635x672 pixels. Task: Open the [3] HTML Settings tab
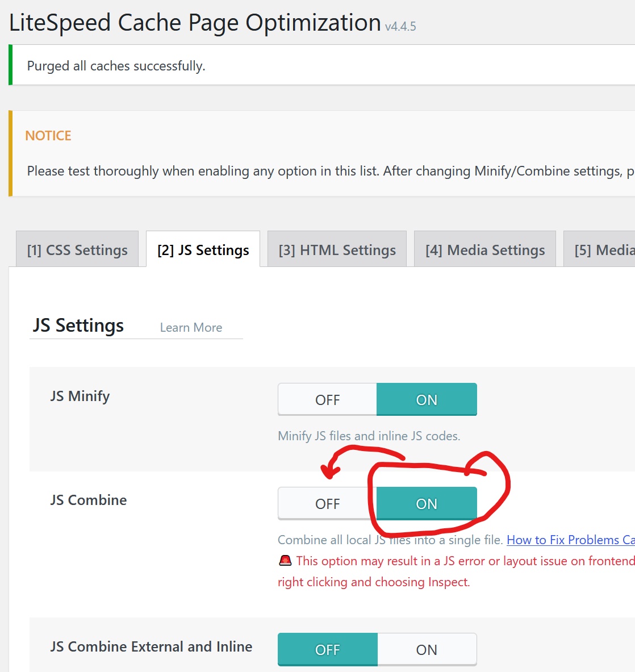337,249
